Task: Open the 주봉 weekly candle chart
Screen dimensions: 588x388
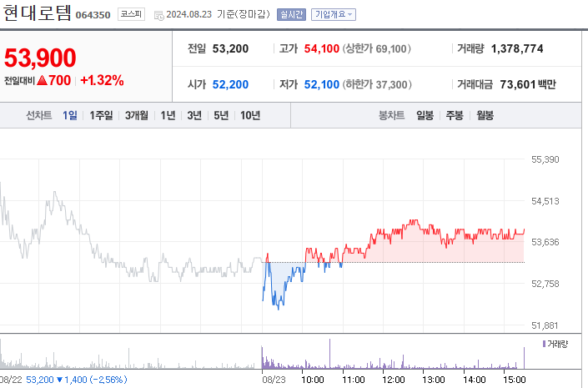Action: pyautogui.click(x=455, y=115)
